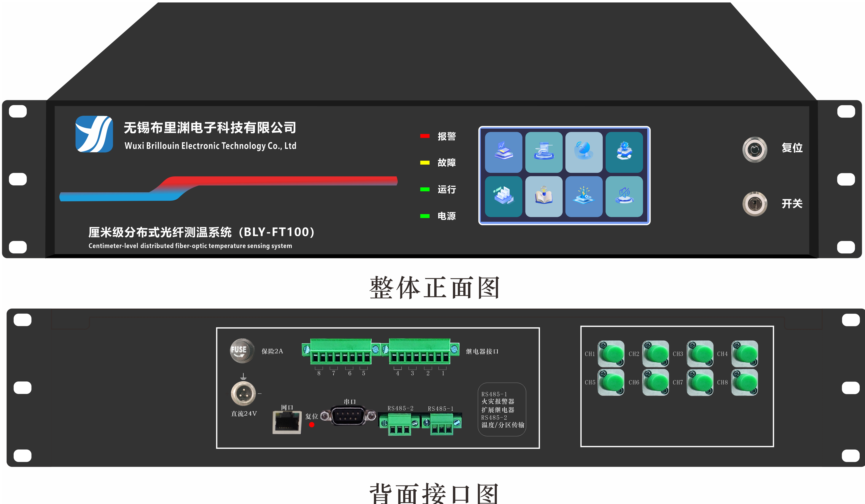Click the blue company logo
Screen dimensions: 865x504
click(x=94, y=134)
